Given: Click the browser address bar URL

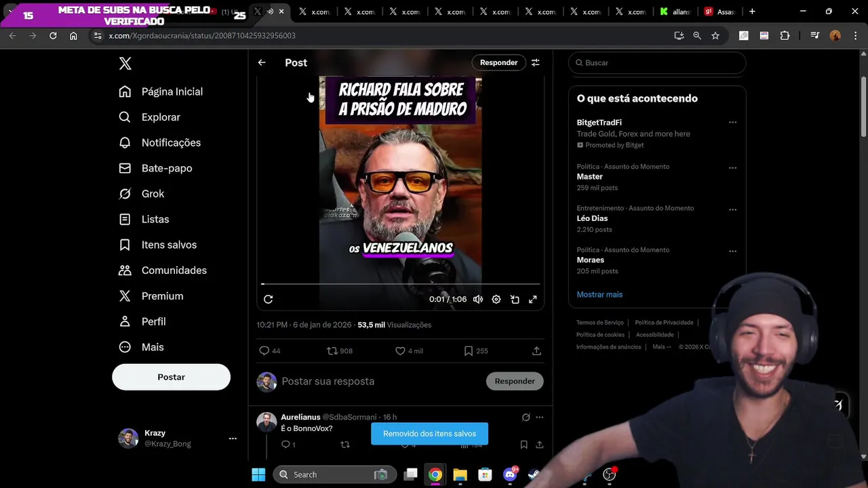Looking at the screenshot, I should point(202,35).
